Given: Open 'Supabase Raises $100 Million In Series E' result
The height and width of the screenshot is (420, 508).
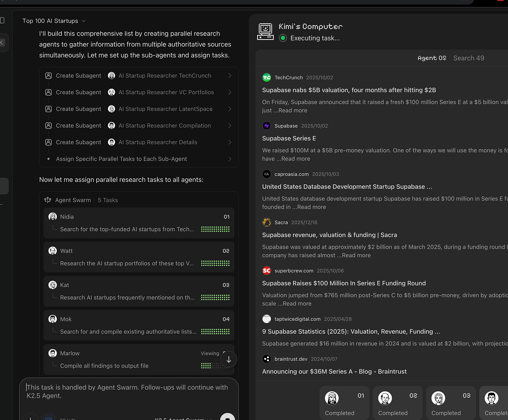Looking at the screenshot, I should pyautogui.click(x=344, y=283).
